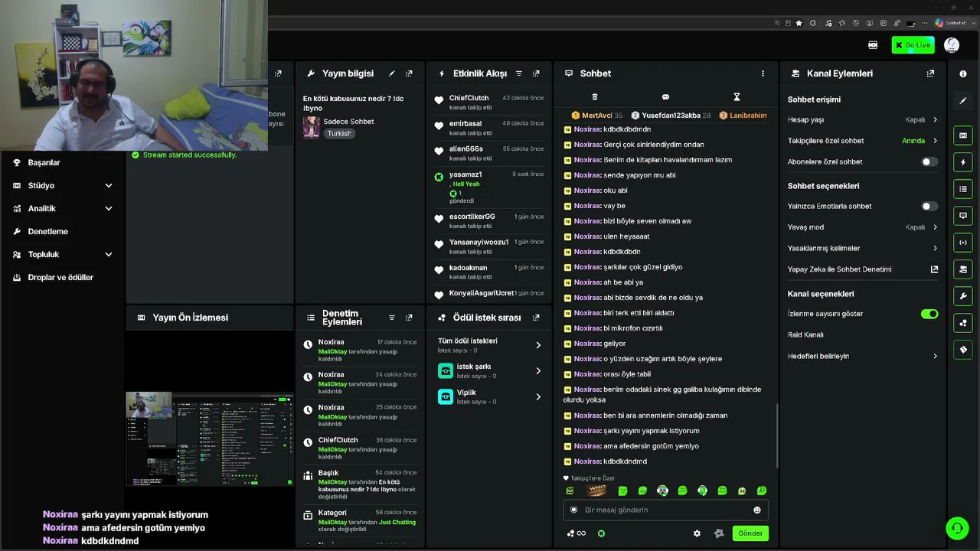Viewport: 980px width, 551px height.
Task: Edit stream info with the pencil icon in Yayın bilgisi
Action: coord(391,73)
